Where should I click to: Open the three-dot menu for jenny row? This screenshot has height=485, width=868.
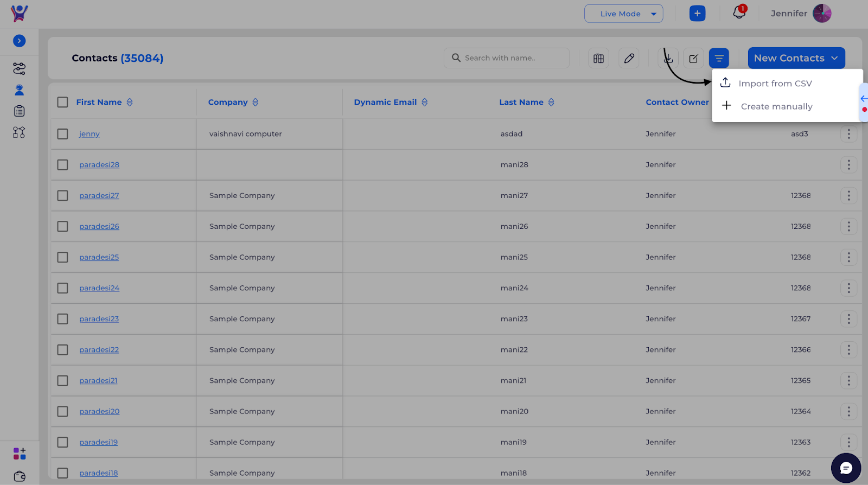click(x=848, y=133)
